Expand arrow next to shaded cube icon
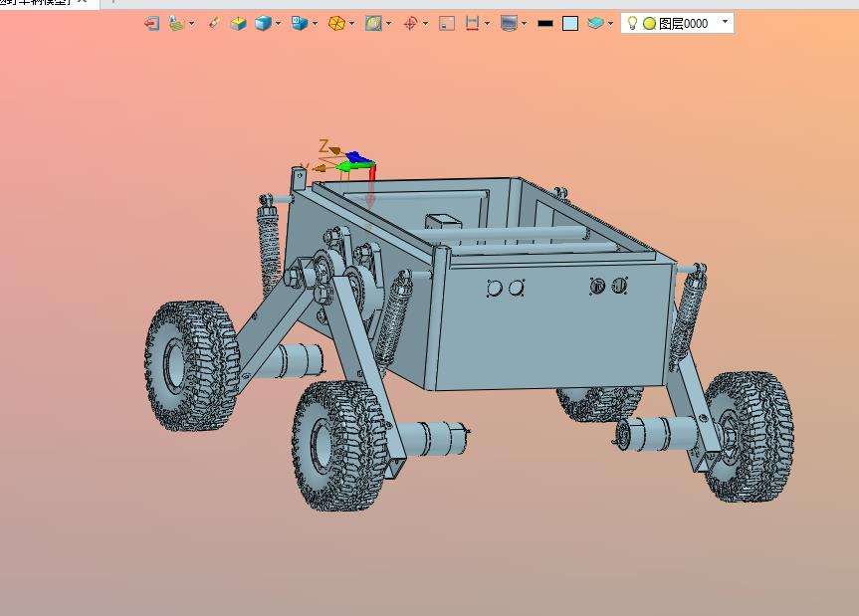Screen dimensions: 859x616 279,24
